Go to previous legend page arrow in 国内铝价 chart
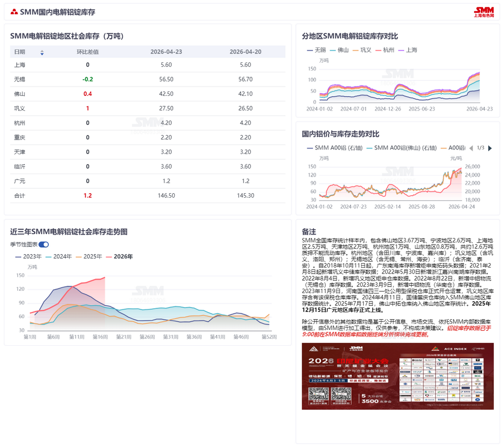Viewport: 504px width, 448px height. [x=471, y=148]
